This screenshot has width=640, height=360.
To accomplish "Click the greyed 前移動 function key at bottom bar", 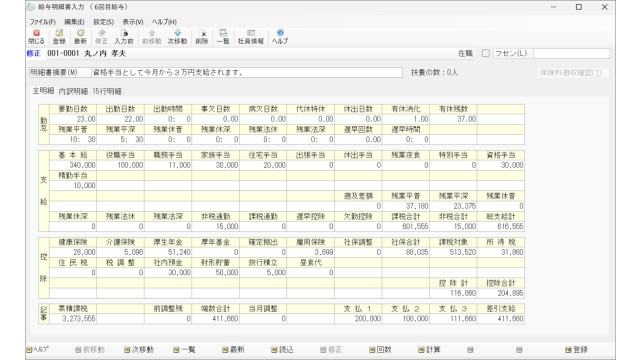I will tap(90, 350).
